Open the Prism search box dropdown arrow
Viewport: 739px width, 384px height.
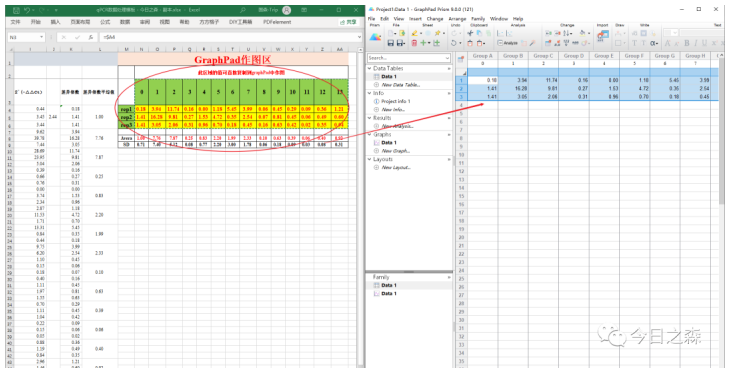pos(447,58)
